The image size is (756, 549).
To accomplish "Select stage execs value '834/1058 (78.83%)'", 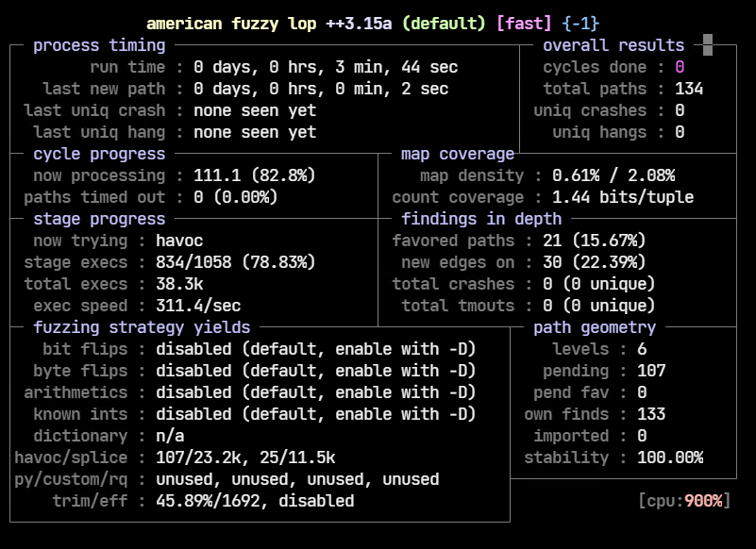I will [236, 262].
